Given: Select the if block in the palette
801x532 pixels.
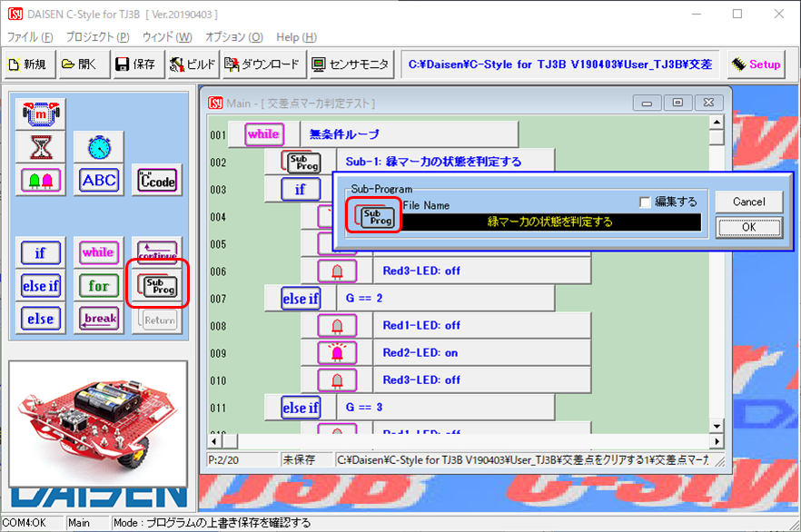Looking at the screenshot, I should (x=41, y=252).
